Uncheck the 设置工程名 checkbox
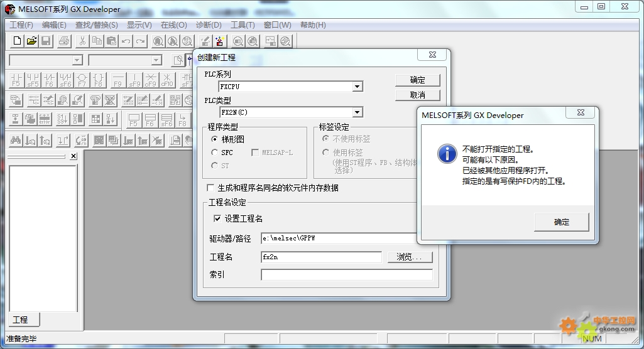This screenshot has width=644, height=349. (217, 218)
